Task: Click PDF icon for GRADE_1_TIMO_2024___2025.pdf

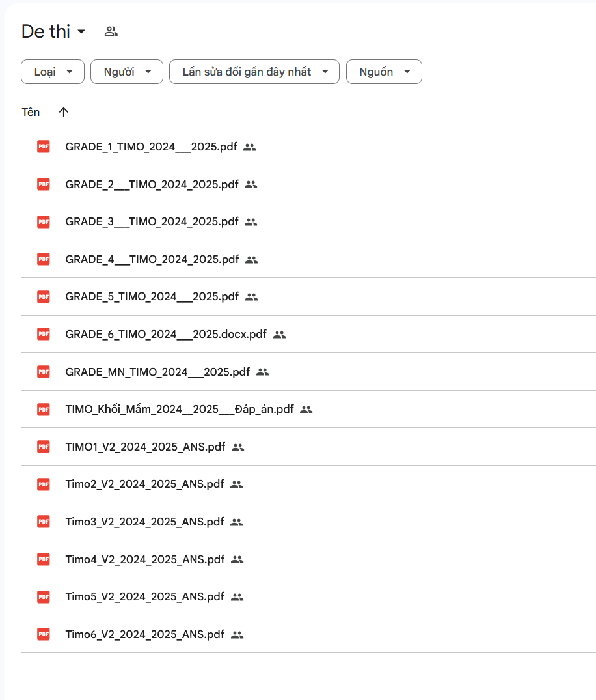Action: pyautogui.click(x=44, y=147)
